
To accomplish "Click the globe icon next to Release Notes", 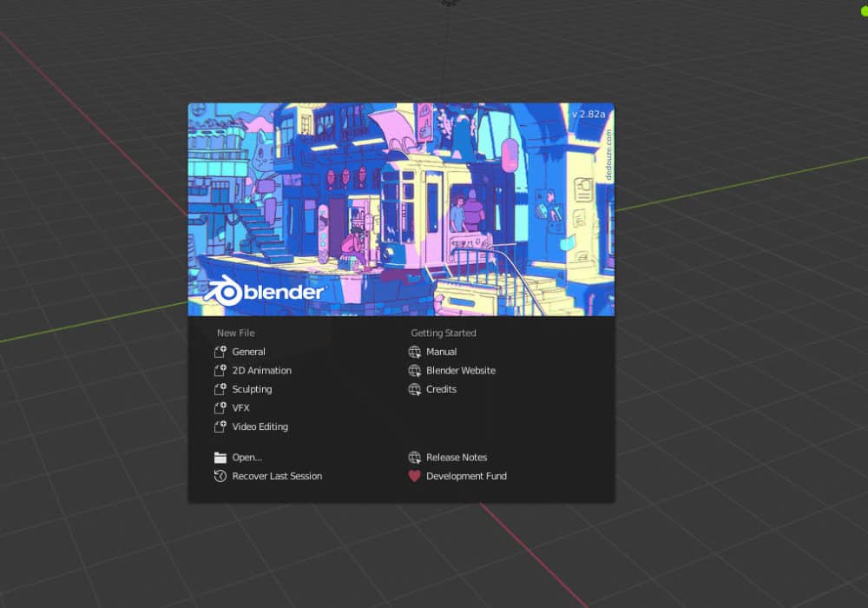I will pyautogui.click(x=415, y=457).
